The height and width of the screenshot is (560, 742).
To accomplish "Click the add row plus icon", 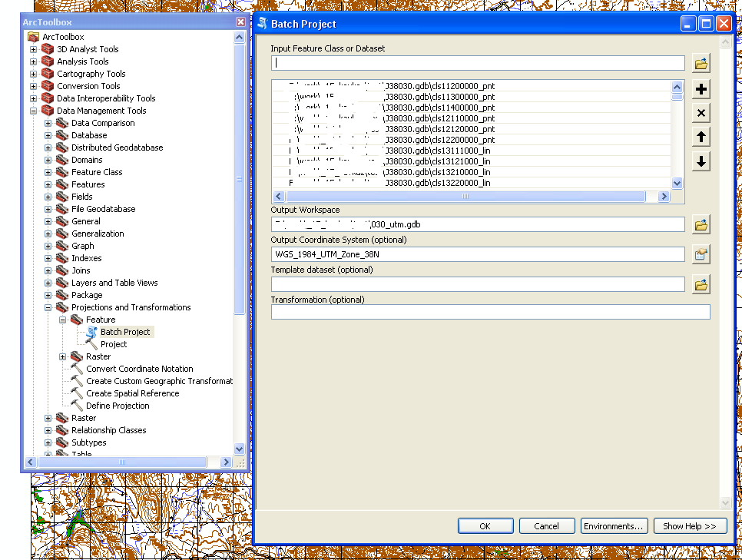I will [x=701, y=90].
